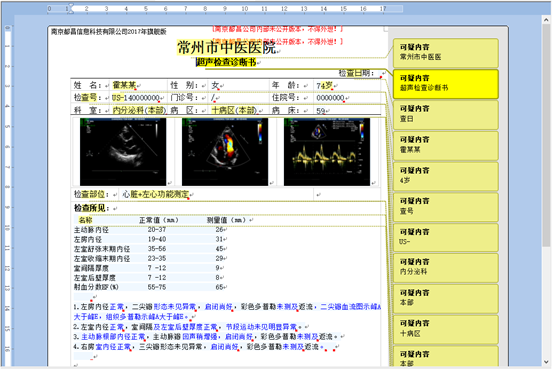Click the indent marker on the horizontal ruler
This screenshot has height=369, width=554.
(x=71, y=9)
